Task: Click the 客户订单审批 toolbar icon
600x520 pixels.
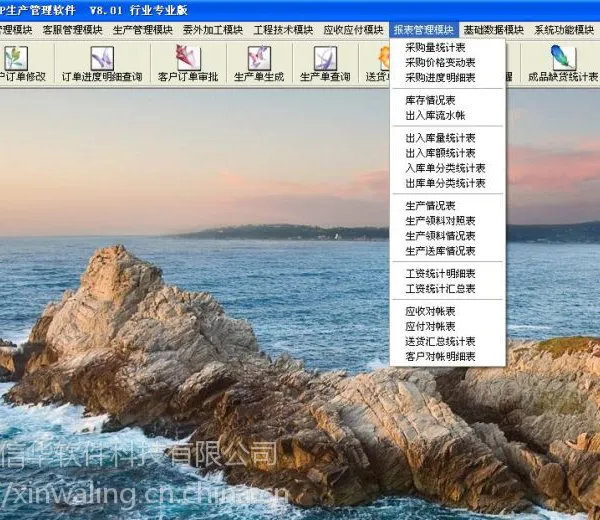Action: (188, 58)
